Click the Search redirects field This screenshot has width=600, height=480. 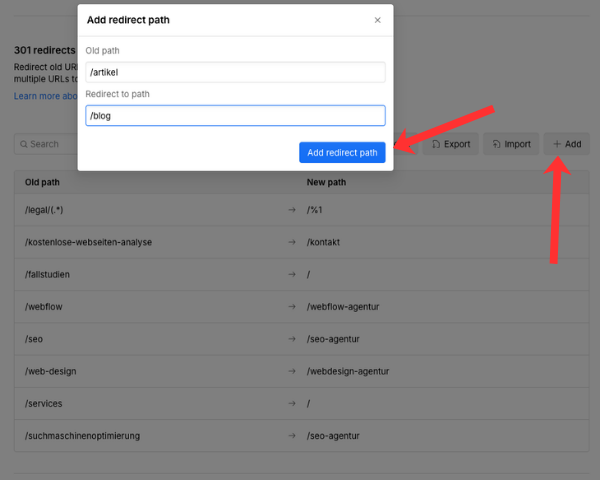click(x=46, y=144)
